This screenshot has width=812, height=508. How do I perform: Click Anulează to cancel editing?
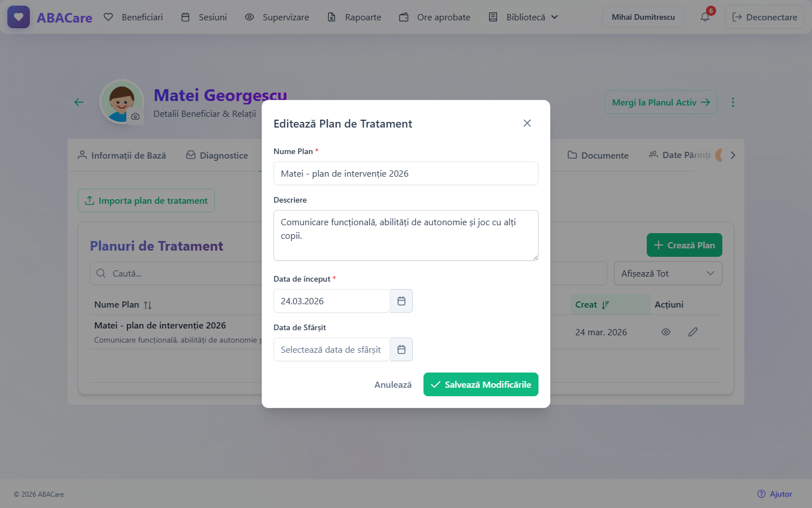pos(393,384)
